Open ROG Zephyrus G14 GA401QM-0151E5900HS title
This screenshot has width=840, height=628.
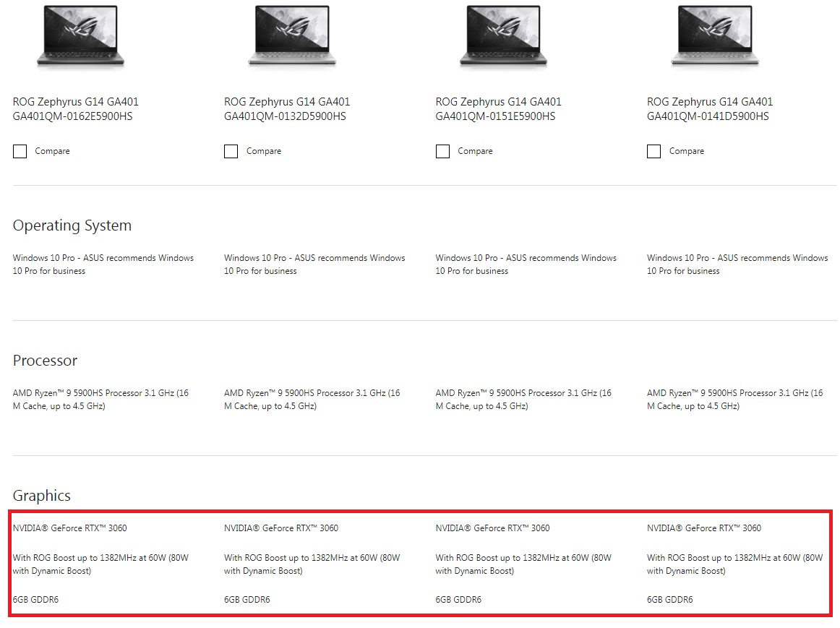coord(498,108)
